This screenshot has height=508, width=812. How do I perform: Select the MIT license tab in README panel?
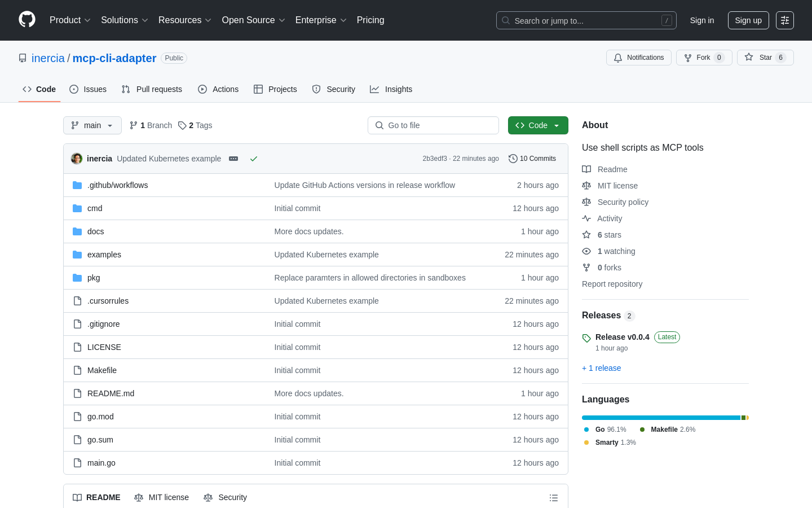click(x=162, y=497)
